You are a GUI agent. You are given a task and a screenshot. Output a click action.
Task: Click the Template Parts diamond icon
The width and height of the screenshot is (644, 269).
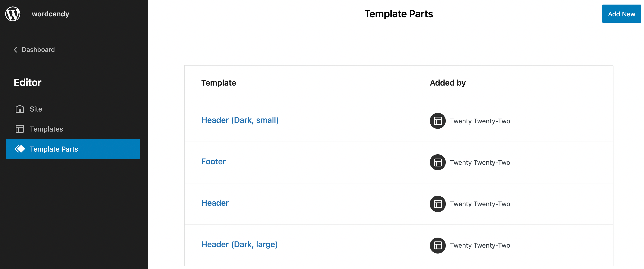click(x=20, y=149)
